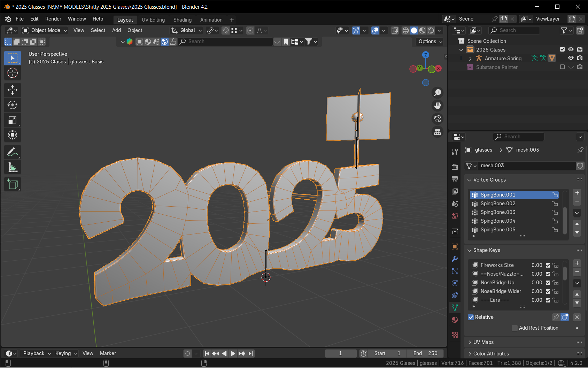588x368 pixels.
Task: Open the Object Data green triangle tab
Action: click(455, 307)
